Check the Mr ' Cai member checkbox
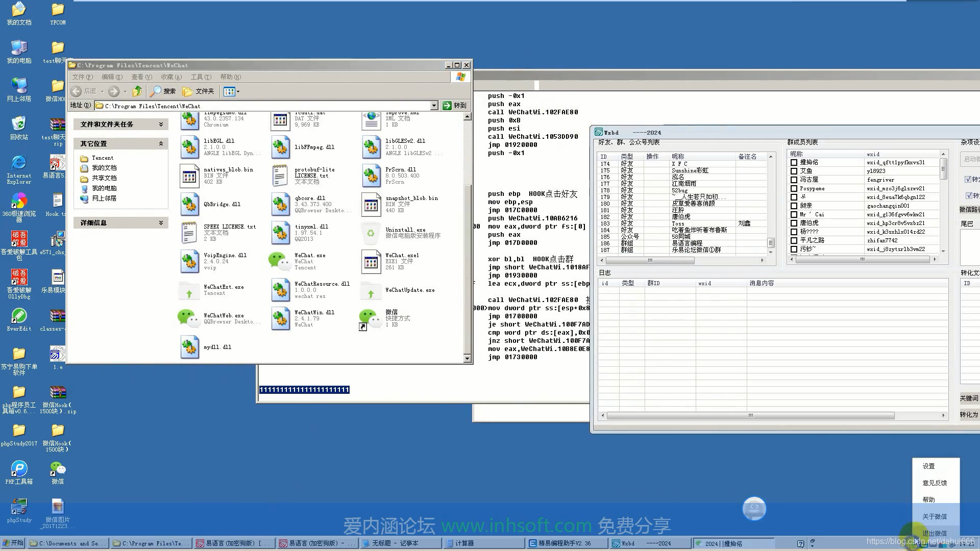Screen dimensions: 980x551 [794, 214]
